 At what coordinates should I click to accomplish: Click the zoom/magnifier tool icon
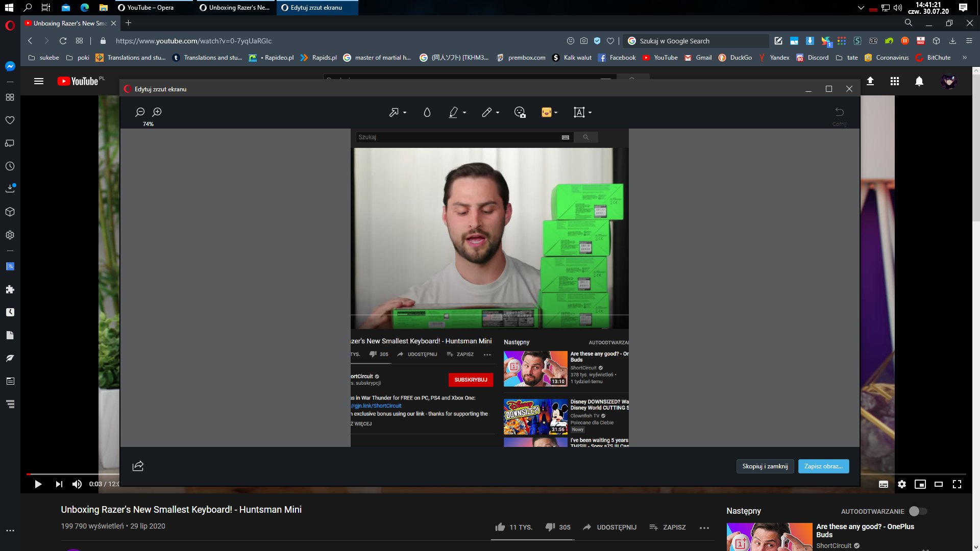tap(156, 112)
